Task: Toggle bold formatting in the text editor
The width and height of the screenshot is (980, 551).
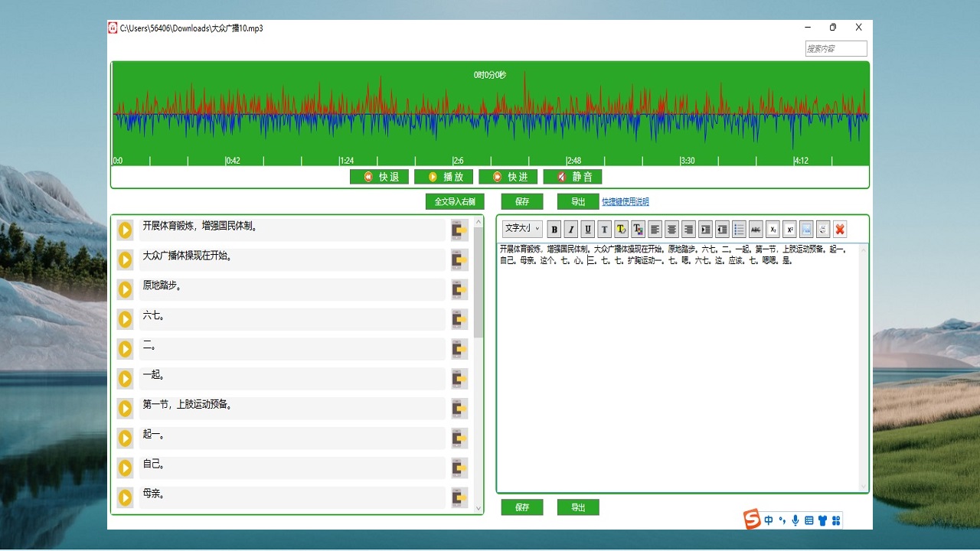Action: click(x=554, y=229)
